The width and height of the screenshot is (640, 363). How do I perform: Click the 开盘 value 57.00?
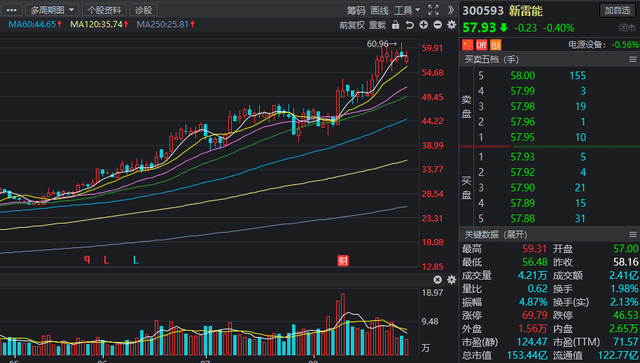tap(626, 249)
